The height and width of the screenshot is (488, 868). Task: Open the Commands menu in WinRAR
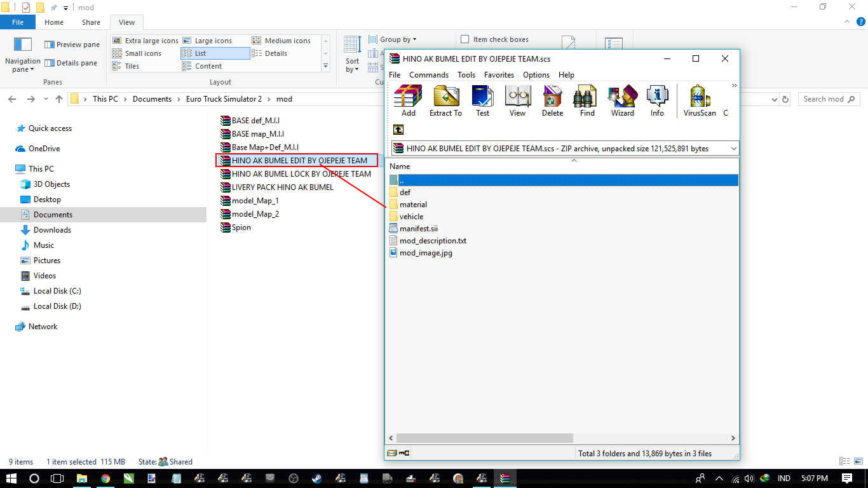[x=429, y=74]
